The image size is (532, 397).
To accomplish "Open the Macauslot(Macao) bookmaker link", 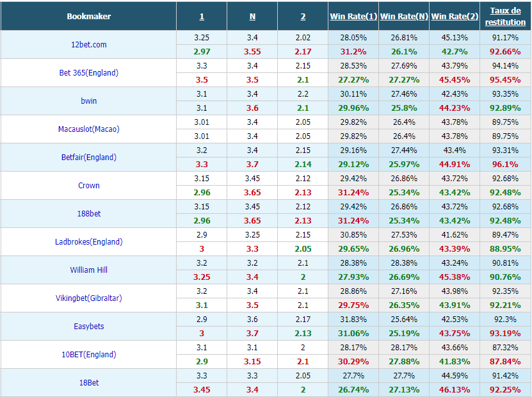I will [88, 129].
